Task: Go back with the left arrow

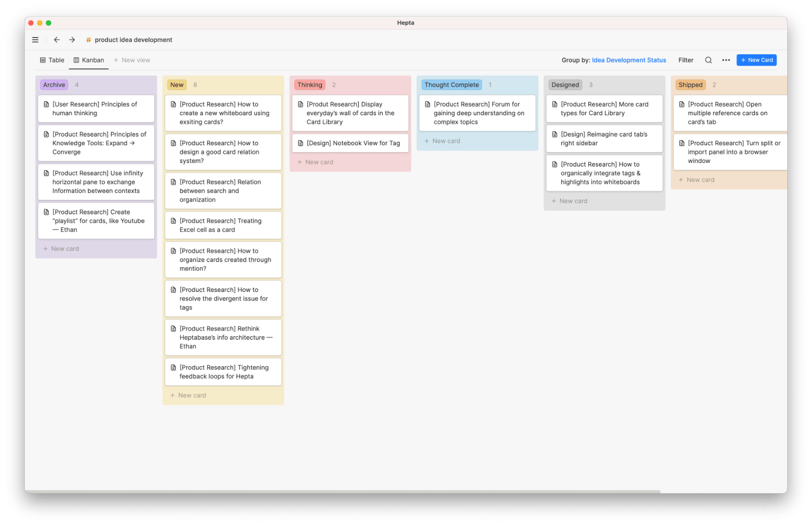Action: point(57,40)
